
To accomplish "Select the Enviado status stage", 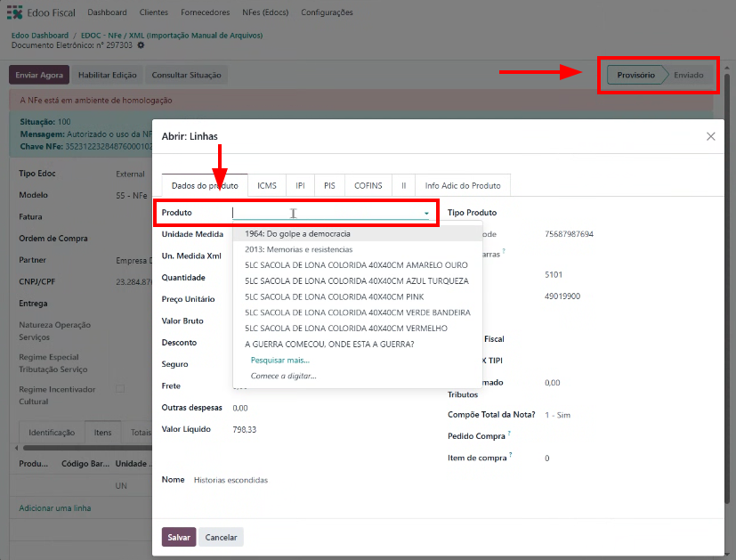I will (x=689, y=75).
